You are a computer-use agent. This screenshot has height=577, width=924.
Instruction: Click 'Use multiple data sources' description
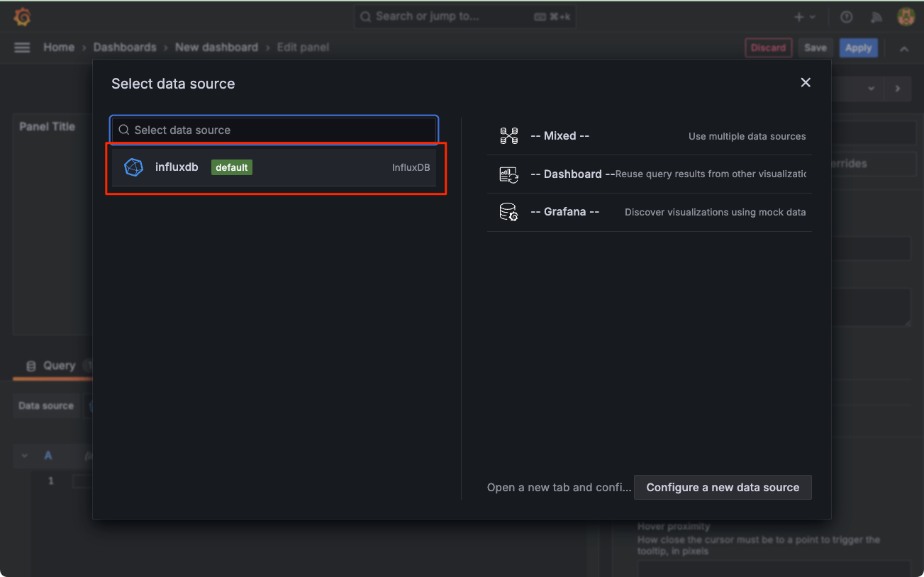[747, 136]
